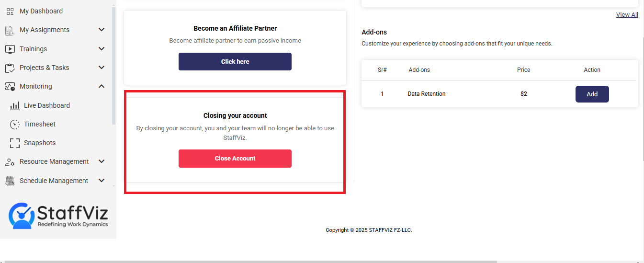Click the Trainings play icon

10,49
